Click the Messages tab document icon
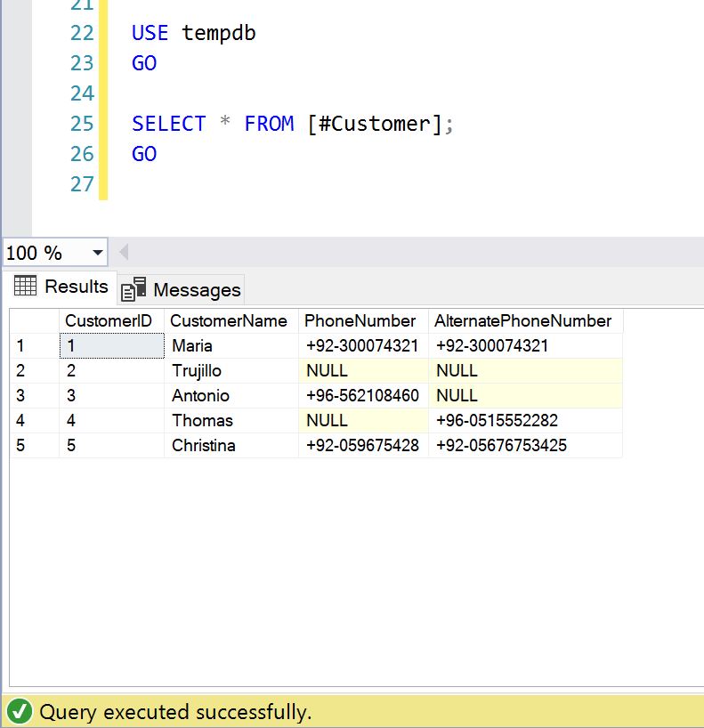Viewport: 704px width, 728px height. (134, 290)
